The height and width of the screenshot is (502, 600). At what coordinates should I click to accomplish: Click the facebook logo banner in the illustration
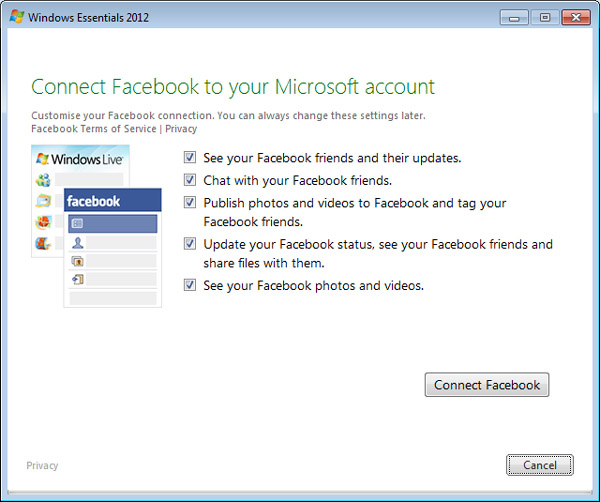112,200
